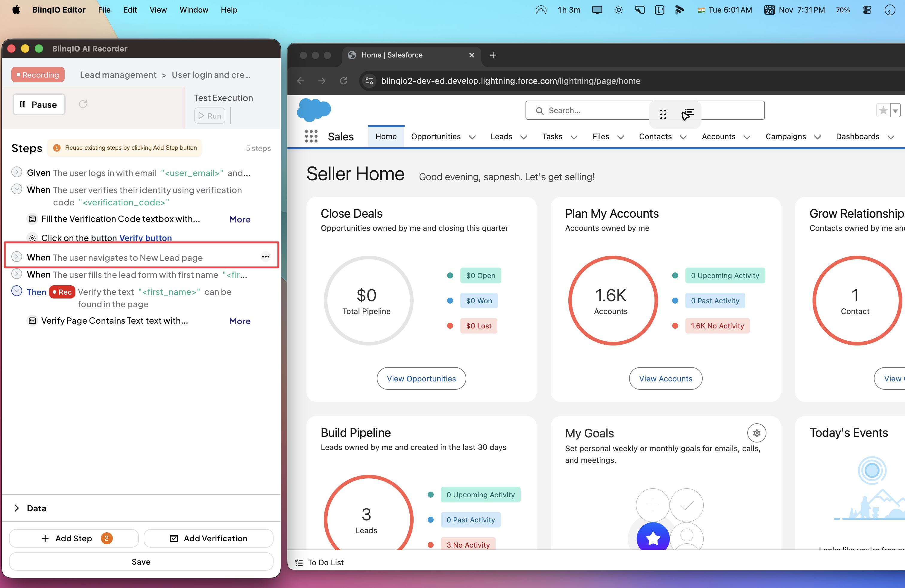The image size is (905, 588).
Task: Open the Salesforce App Launcher grid icon
Action: click(311, 136)
